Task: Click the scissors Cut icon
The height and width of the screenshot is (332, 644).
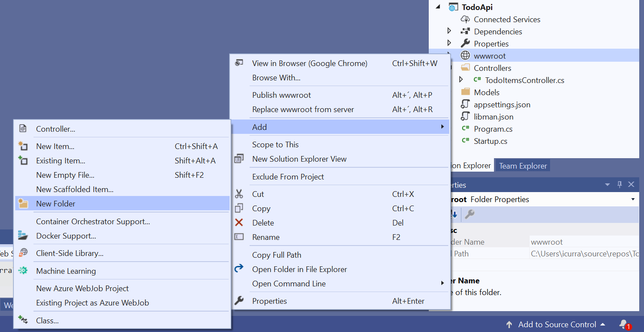Action: pyautogui.click(x=239, y=194)
